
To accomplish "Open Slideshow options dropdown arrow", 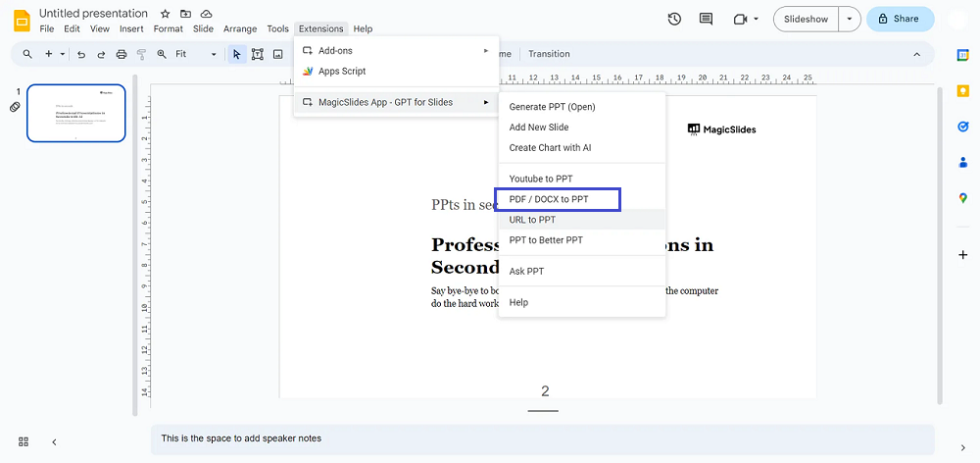I will point(850,19).
